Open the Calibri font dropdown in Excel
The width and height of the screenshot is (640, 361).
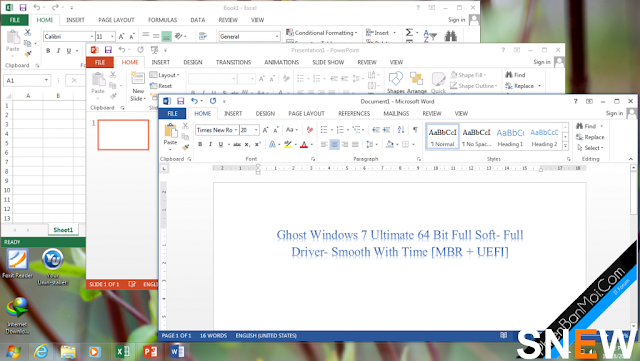(x=91, y=36)
